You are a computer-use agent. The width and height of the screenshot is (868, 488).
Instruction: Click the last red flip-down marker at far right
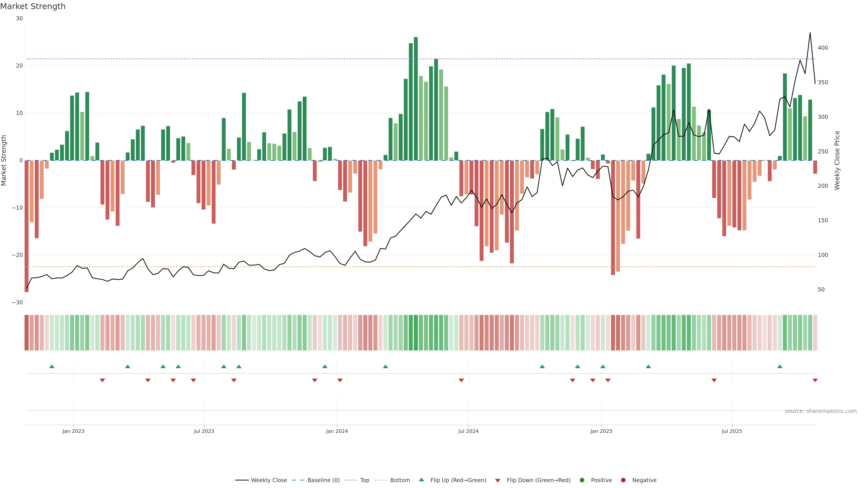(815, 380)
